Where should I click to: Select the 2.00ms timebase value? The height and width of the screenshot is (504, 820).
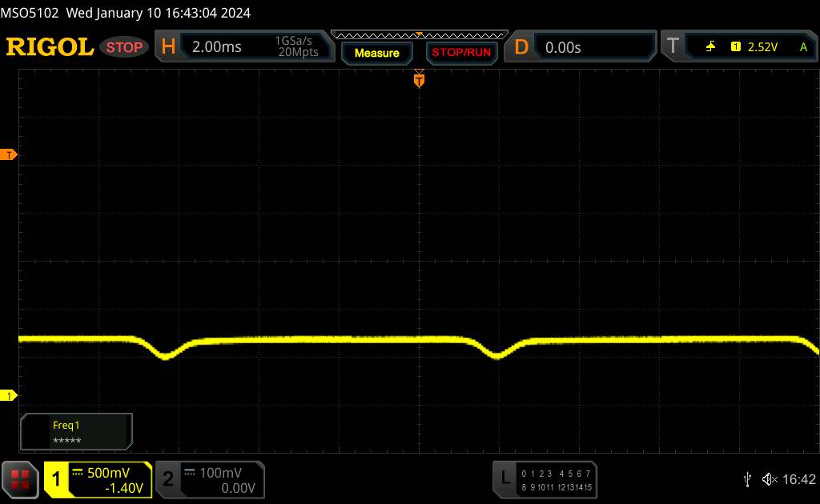coord(216,47)
